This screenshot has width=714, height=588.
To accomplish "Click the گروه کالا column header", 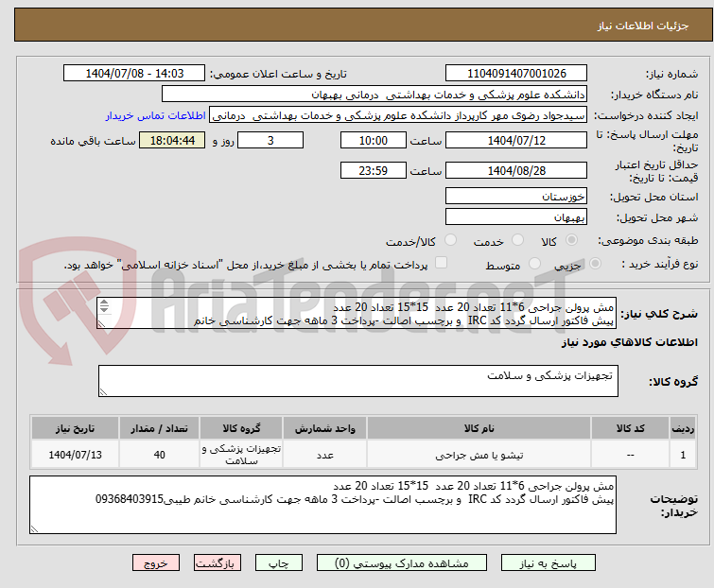I will point(241,428).
